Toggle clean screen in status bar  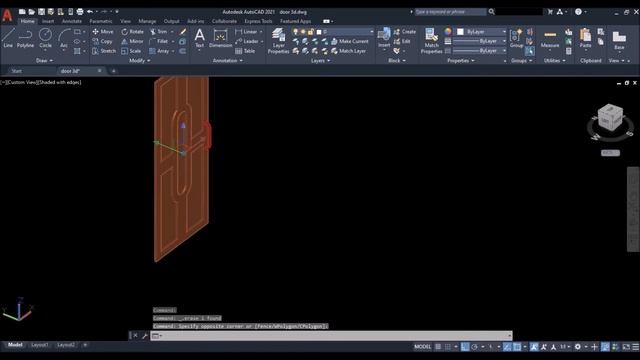(x=626, y=347)
